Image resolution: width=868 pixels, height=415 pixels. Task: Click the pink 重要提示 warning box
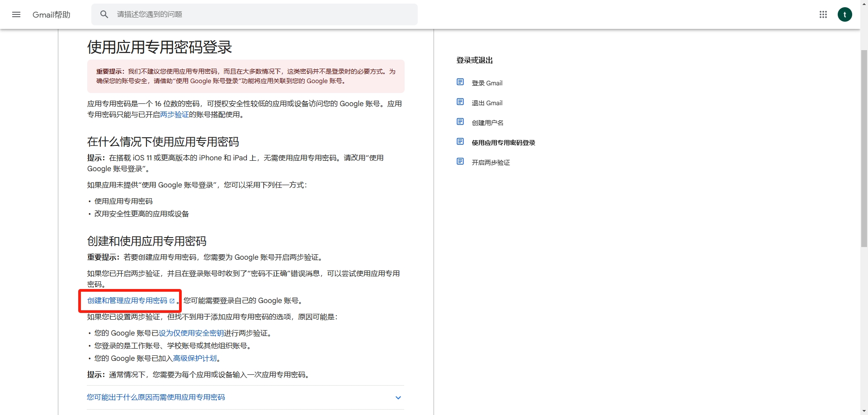click(246, 76)
